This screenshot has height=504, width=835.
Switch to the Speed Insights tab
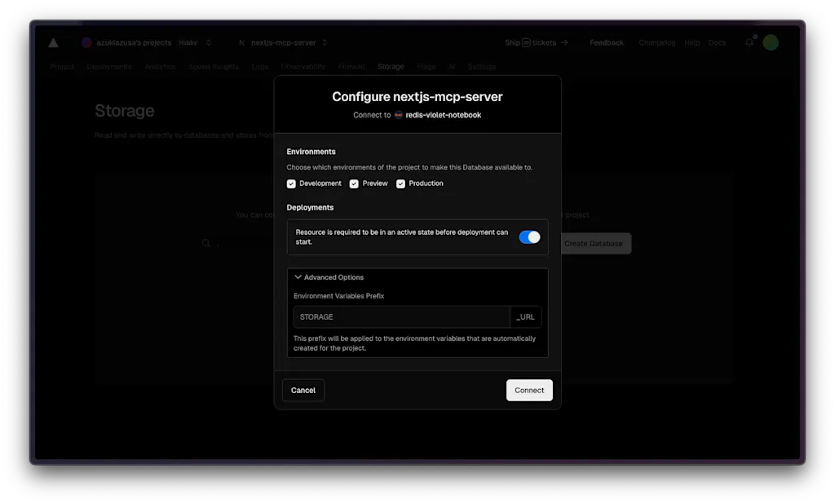214,67
